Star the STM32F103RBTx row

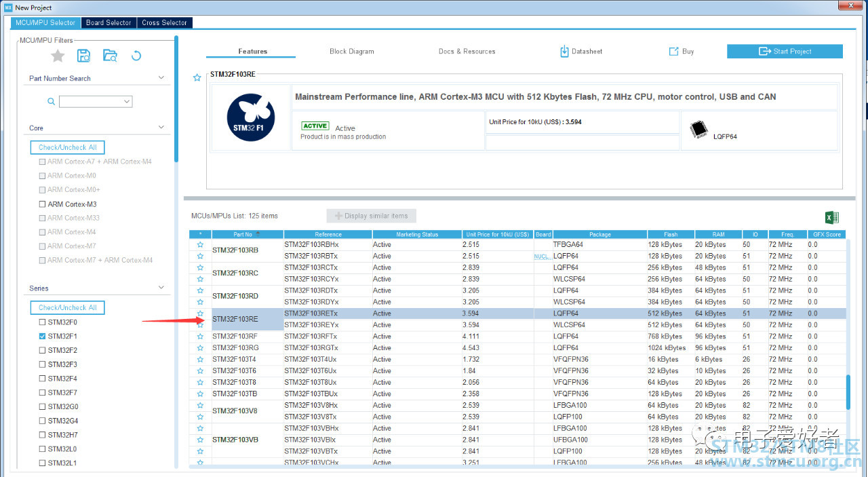click(200, 256)
